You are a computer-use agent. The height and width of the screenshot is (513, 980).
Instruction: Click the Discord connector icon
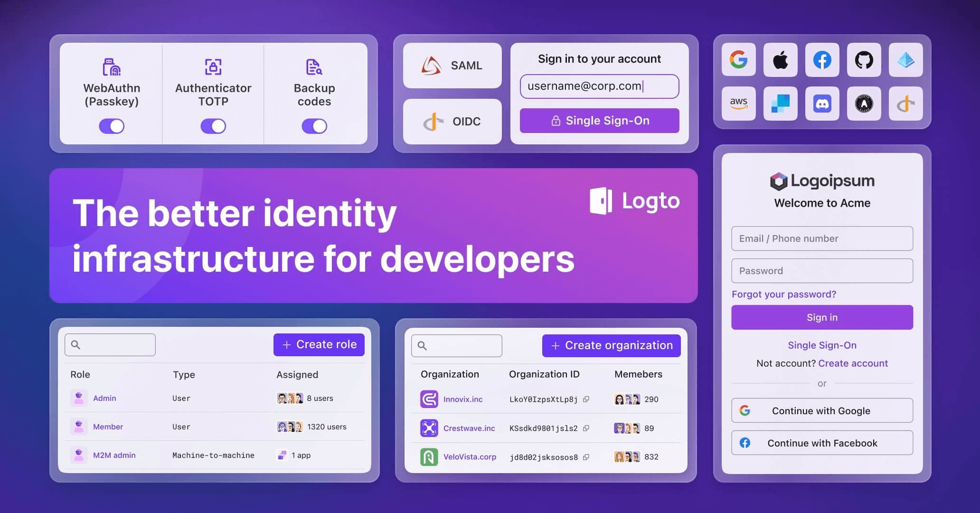pyautogui.click(x=822, y=104)
